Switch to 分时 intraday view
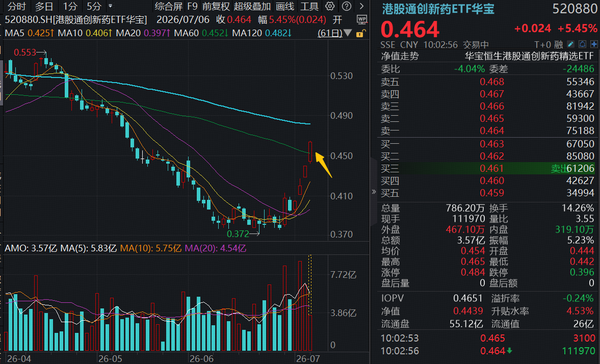 click(x=16, y=6)
